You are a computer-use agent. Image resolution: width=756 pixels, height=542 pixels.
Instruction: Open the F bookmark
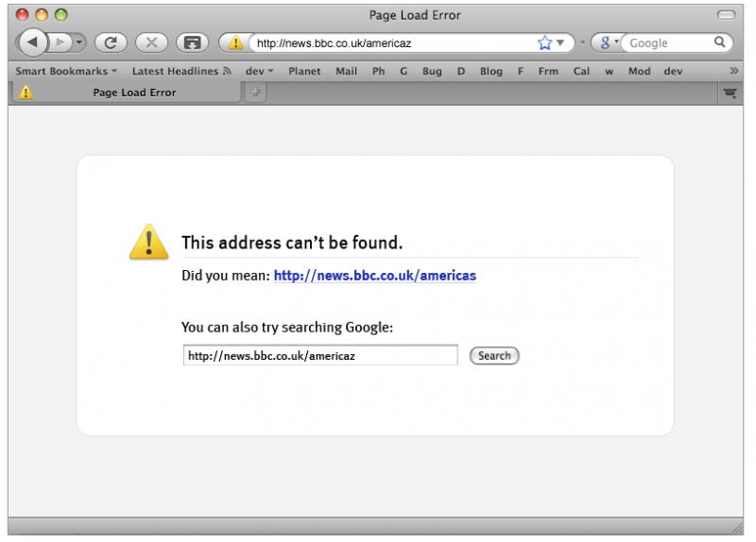click(521, 72)
